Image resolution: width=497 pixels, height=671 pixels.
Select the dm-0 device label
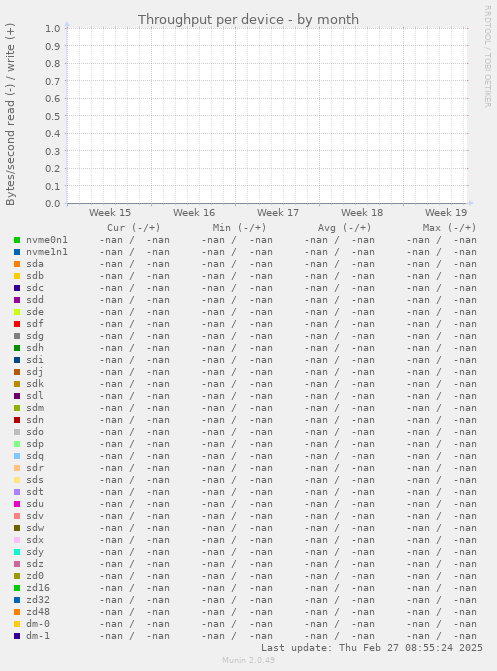[x=38, y=623]
